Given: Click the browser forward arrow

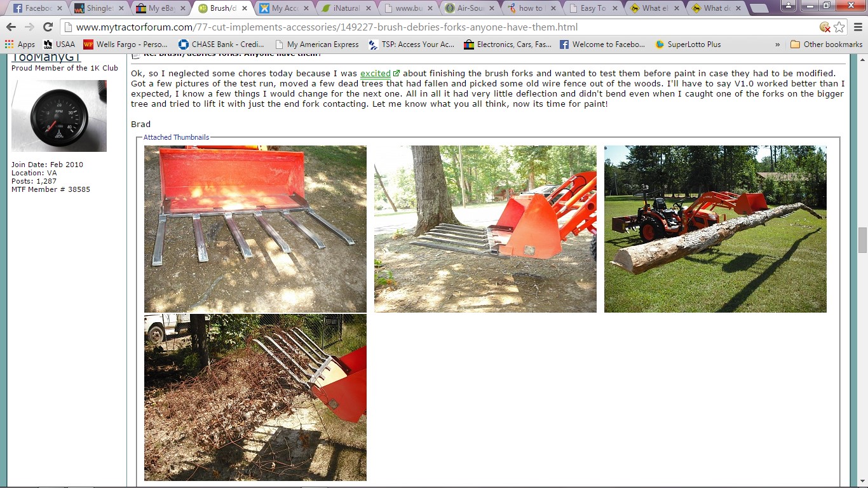Looking at the screenshot, I should (x=29, y=27).
